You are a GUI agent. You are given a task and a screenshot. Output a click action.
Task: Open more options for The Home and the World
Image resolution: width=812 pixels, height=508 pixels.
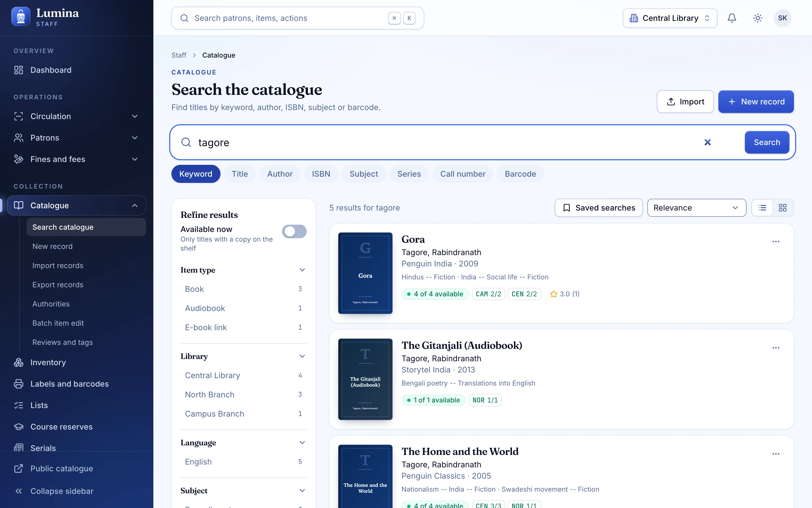[776, 454]
